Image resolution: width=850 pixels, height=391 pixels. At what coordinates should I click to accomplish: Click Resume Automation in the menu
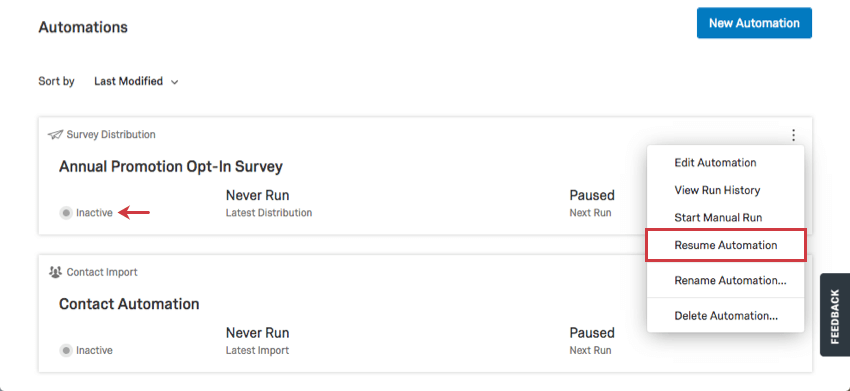point(725,245)
